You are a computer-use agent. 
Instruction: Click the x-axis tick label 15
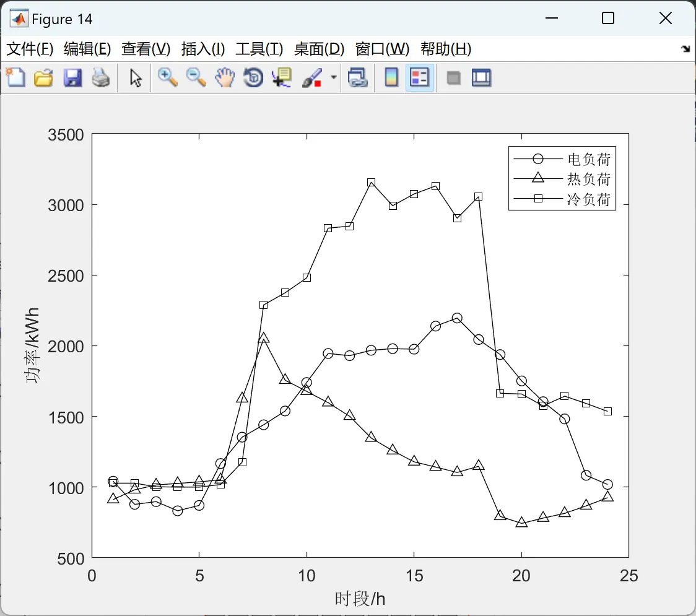click(x=414, y=576)
